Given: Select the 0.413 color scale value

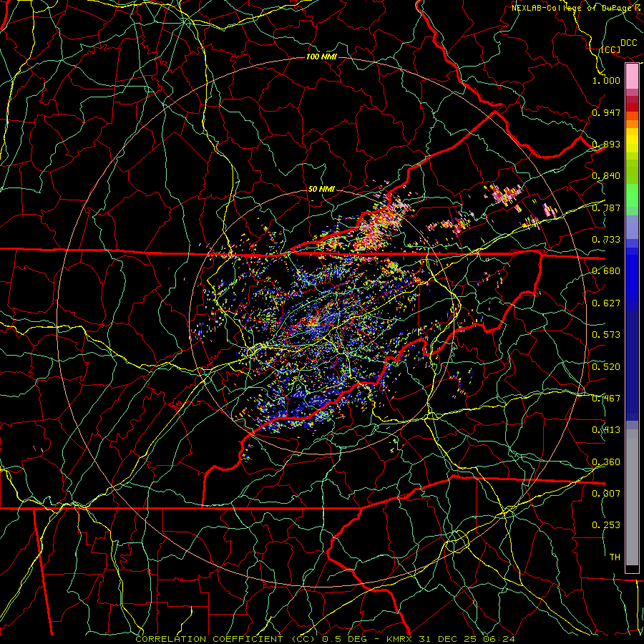Looking at the screenshot, I should click(x=606, y=429).
